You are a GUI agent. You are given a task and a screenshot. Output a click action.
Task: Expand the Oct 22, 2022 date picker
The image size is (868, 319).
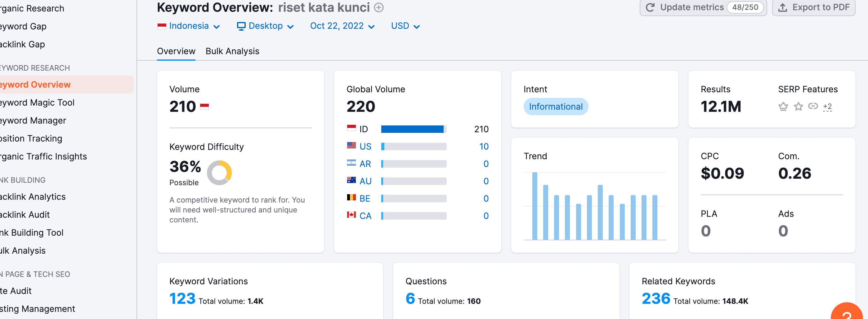[x=342, y=26]
